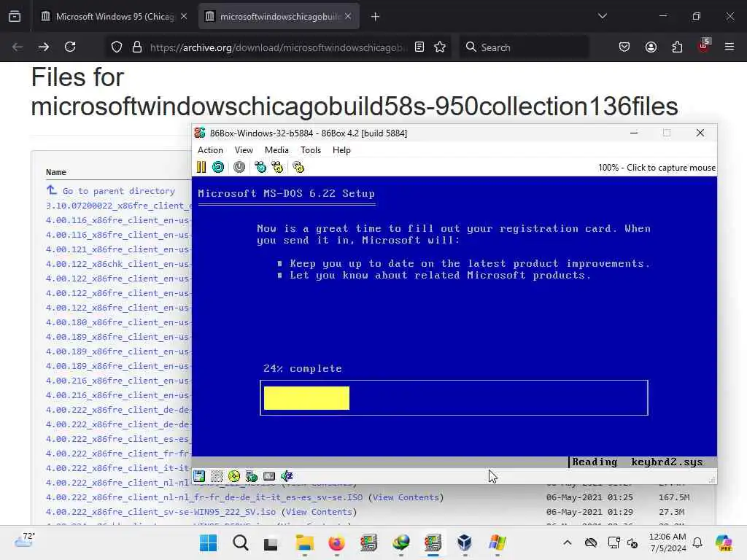Open Firefox View icon at tab bar start
This screenshot has height=560, width=747.
tap(15, 17)
